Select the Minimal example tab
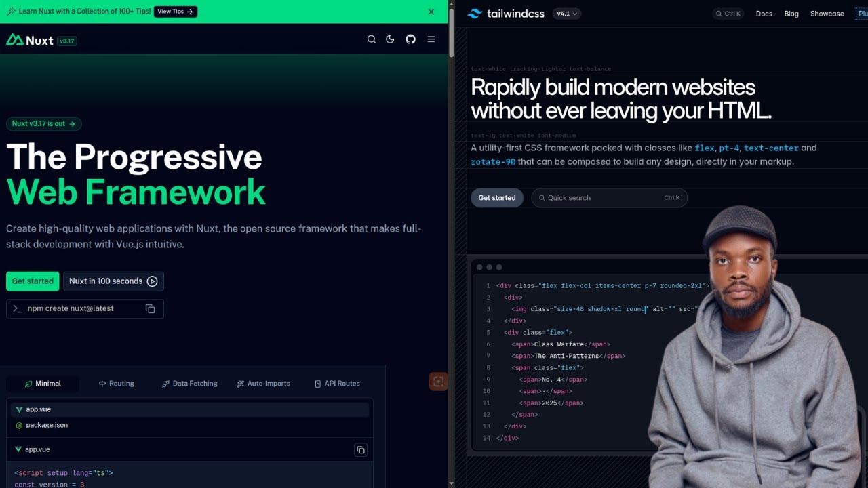The image size is (868, 488). coord(43,384)
